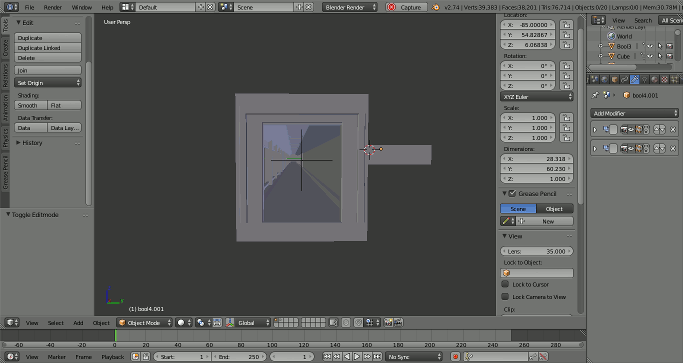Expand the first modifier panel
Viewport: 683px width, 363px height.
tap(595, 129)
